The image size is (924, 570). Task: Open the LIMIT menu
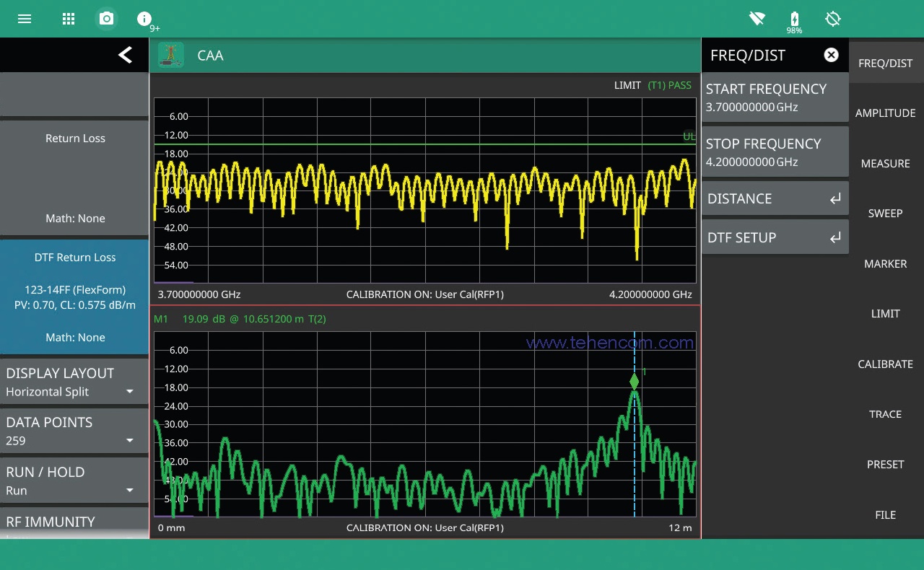(886, 314)
